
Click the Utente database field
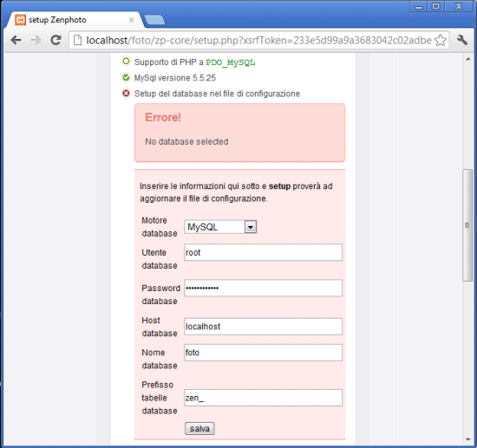[263, 252]
